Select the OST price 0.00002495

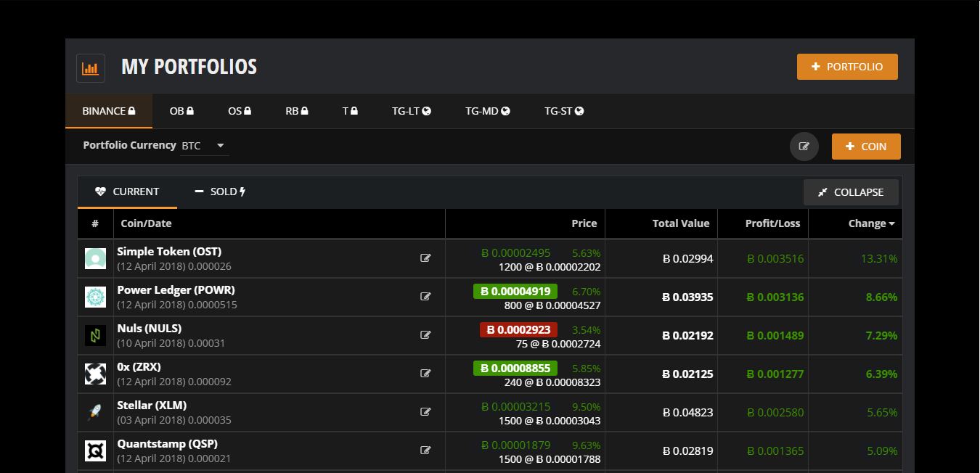pos(515,253)
